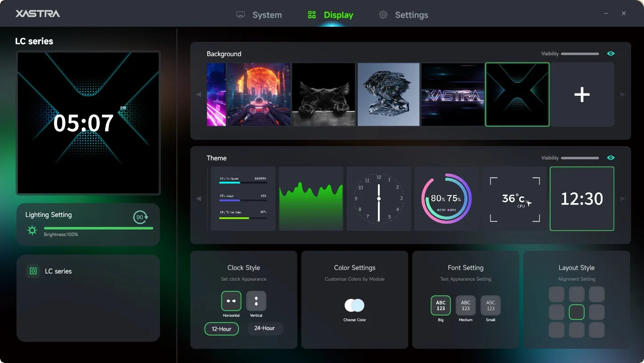The image size is (644, 363).
Task: Select the Vertical clock style icon
Action: 256,301
